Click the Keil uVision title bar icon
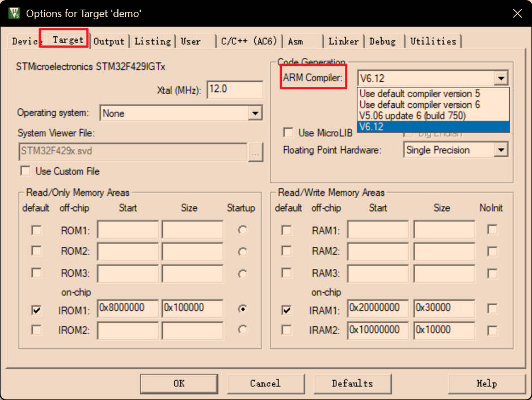 (14, 13)
